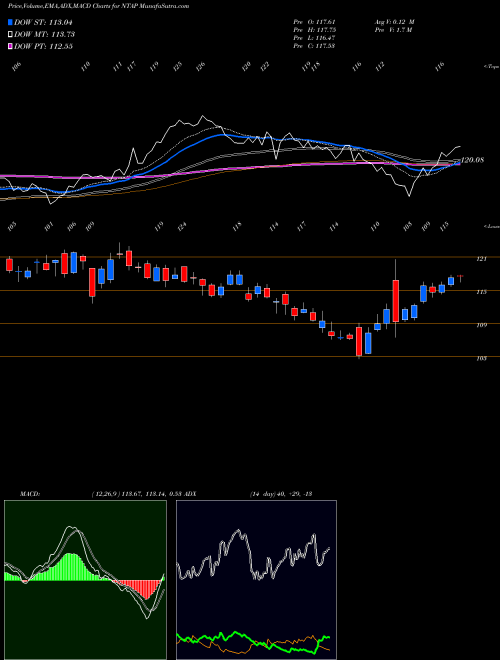Image resolution: width=500 pixels, height=660 pixels.
Task: Click the ADX '(14 day) 40, +29, -18' text
Action: pos(280,494)
